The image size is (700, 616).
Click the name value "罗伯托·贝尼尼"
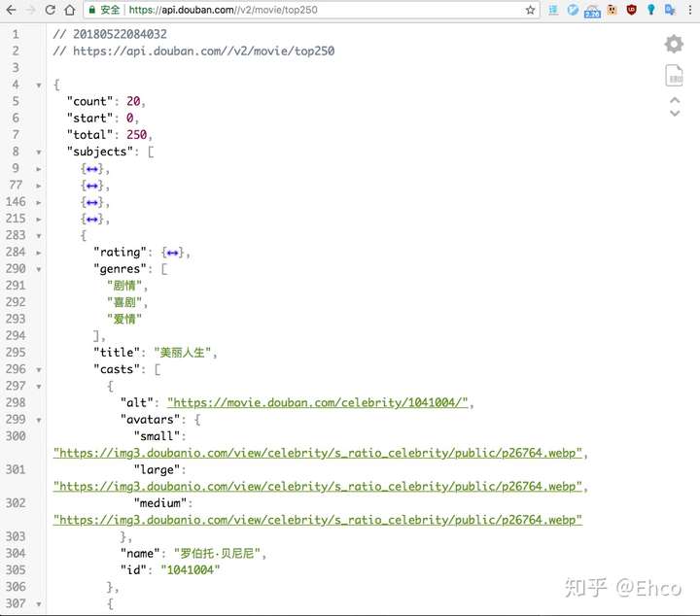(x=218, y=554)
